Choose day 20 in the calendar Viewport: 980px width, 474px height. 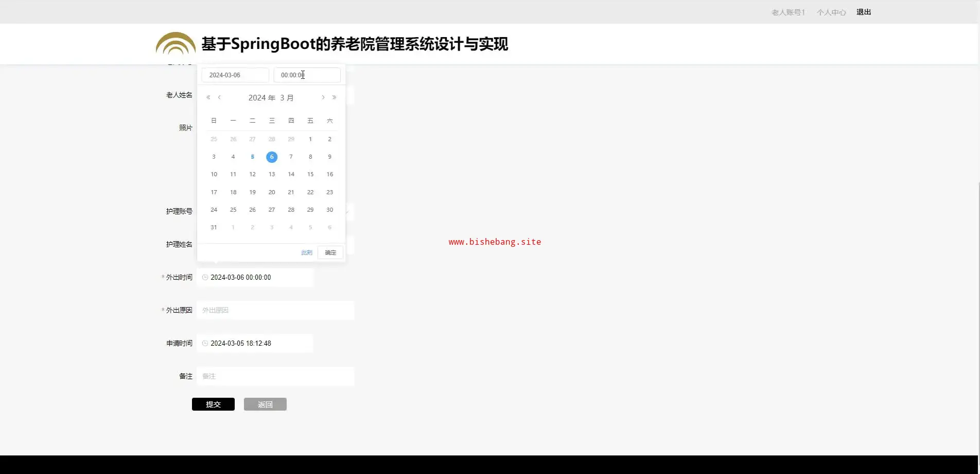[x=272, y=192]
